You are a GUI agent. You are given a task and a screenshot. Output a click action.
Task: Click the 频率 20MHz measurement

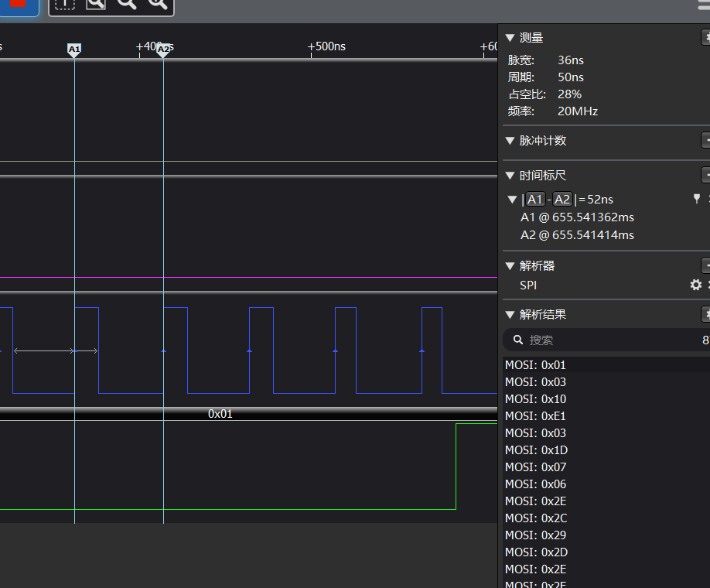click(x=553, y=111)
